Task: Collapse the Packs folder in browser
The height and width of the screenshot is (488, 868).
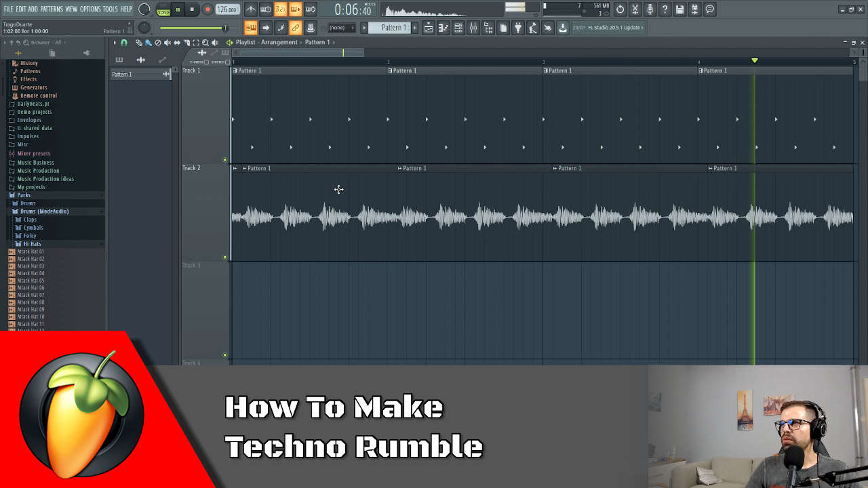Action: (x=24, y=195)
